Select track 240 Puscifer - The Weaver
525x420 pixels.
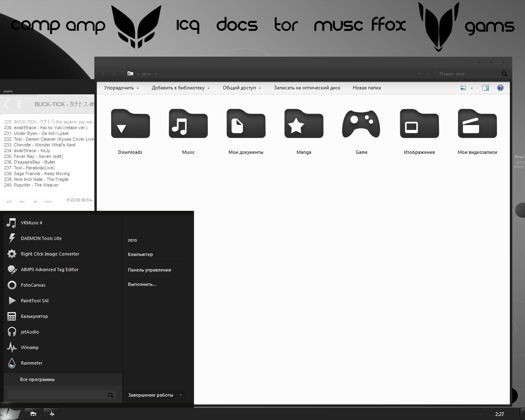(31, 185)
